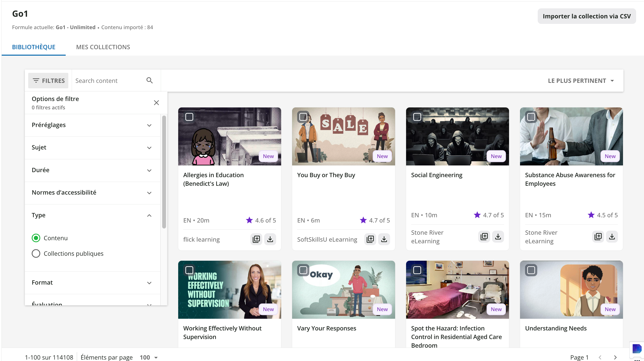Tick the Substance Abuse Awareness checkbox

coord(531,117)
